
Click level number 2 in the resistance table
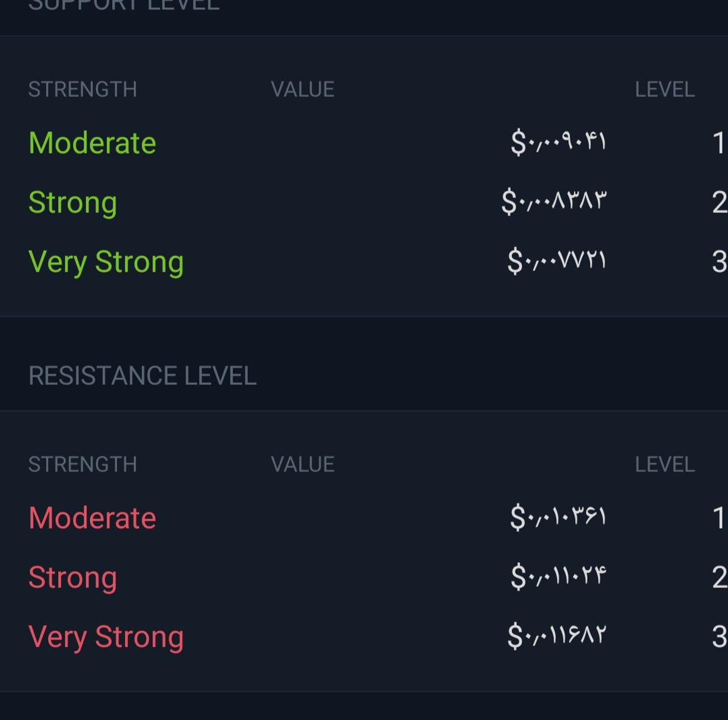[x=719, y=577]
